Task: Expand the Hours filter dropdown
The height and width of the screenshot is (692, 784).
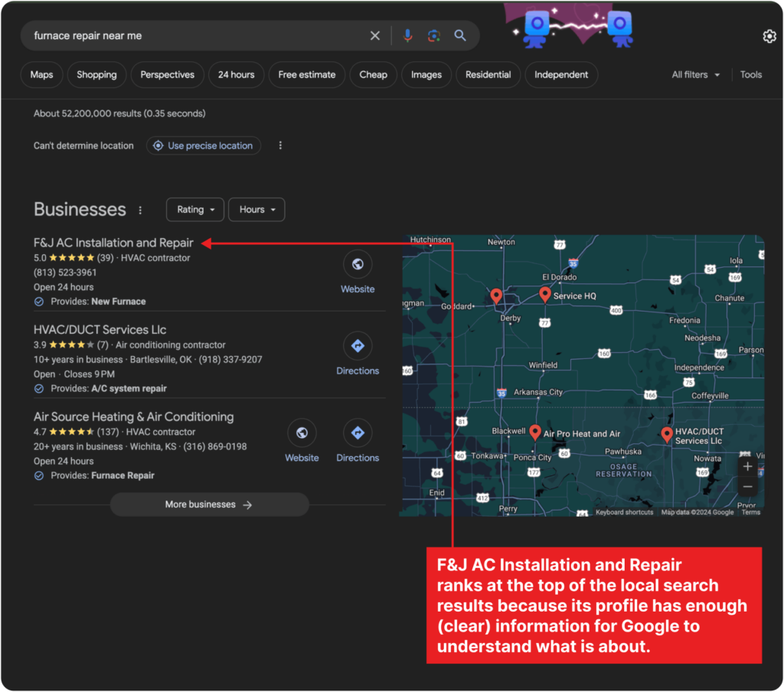Action: [256, 210]
